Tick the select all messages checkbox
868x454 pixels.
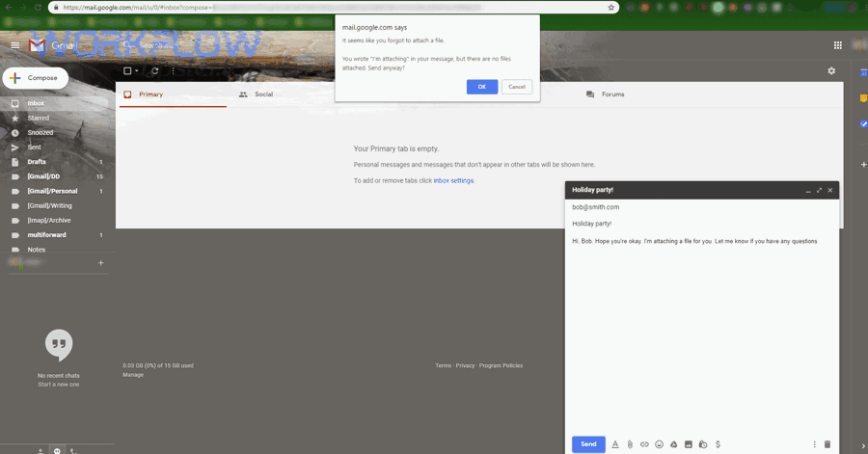point(127,71)
